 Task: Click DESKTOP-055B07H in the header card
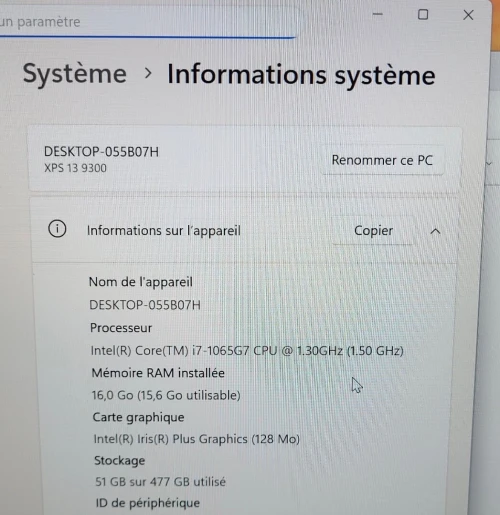[x=101, y=152]
